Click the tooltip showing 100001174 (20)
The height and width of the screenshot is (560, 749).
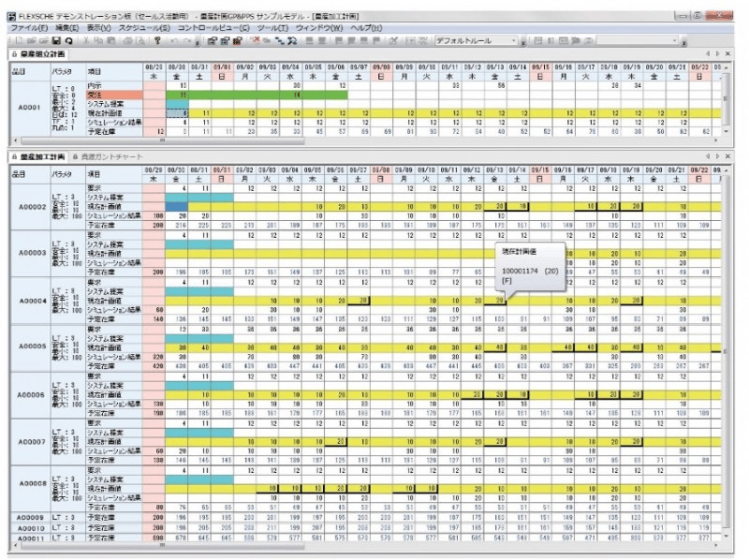point(530,267)
